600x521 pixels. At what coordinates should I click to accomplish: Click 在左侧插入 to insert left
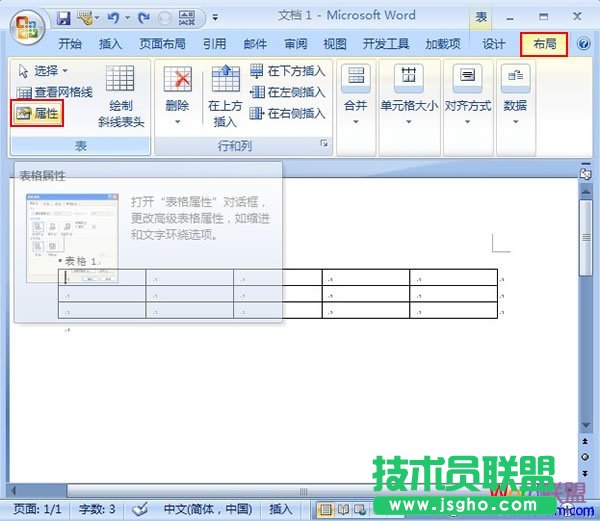pos(287,92)
